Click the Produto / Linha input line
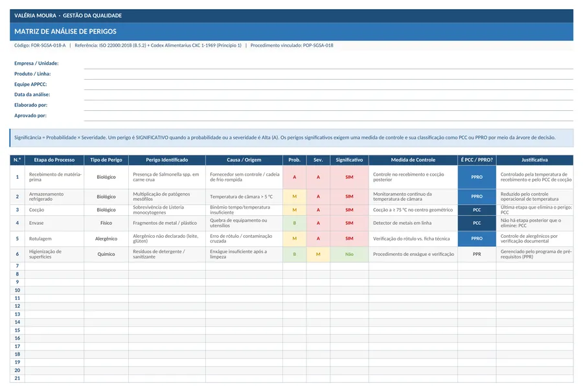583x392 pixels. click(328, 74)
